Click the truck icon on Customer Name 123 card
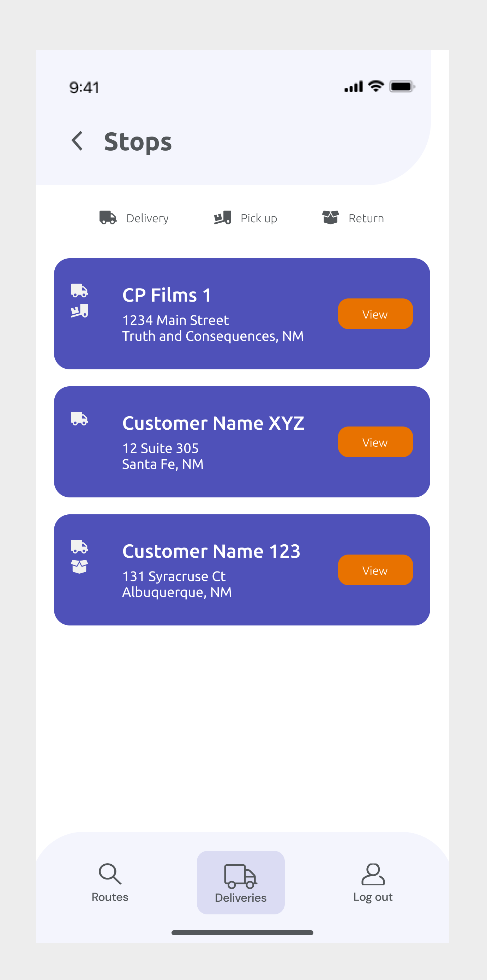Screen dimensions: 487x980 click(79, 547)
